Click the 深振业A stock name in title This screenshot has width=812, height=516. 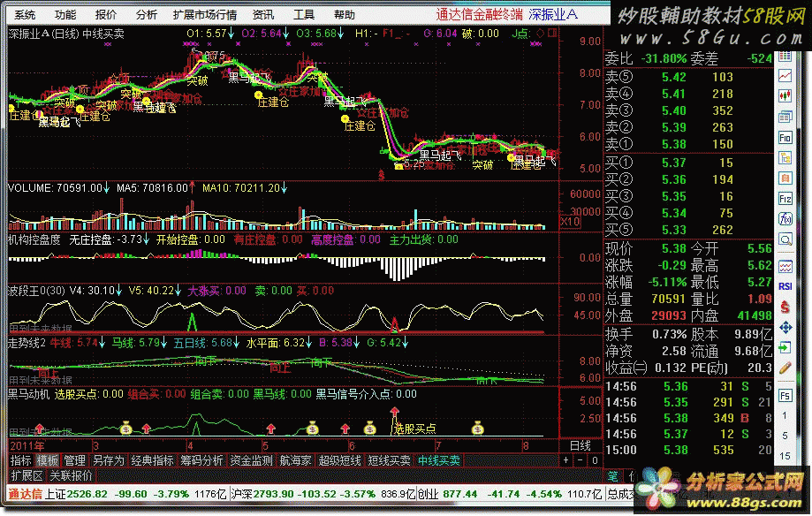[x=552, y=14]
